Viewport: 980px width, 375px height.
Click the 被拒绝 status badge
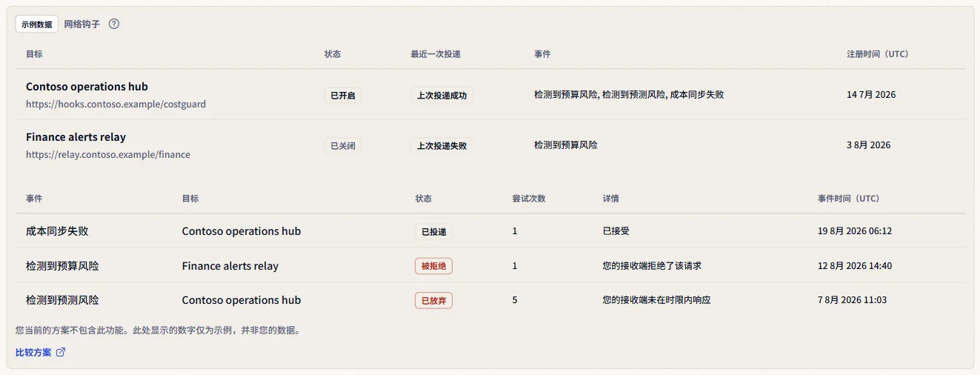pyautogui.click(x=434, y=266)
